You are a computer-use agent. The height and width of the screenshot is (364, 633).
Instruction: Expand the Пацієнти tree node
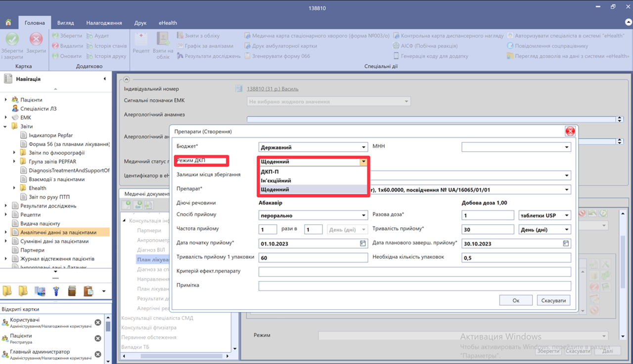[6, 100]
